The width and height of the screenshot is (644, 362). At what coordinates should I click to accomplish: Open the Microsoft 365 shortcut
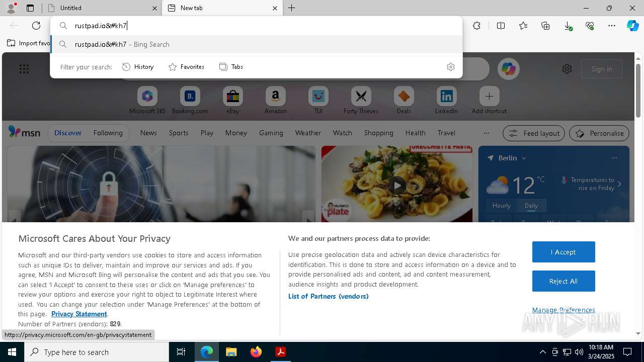point(147,101)
